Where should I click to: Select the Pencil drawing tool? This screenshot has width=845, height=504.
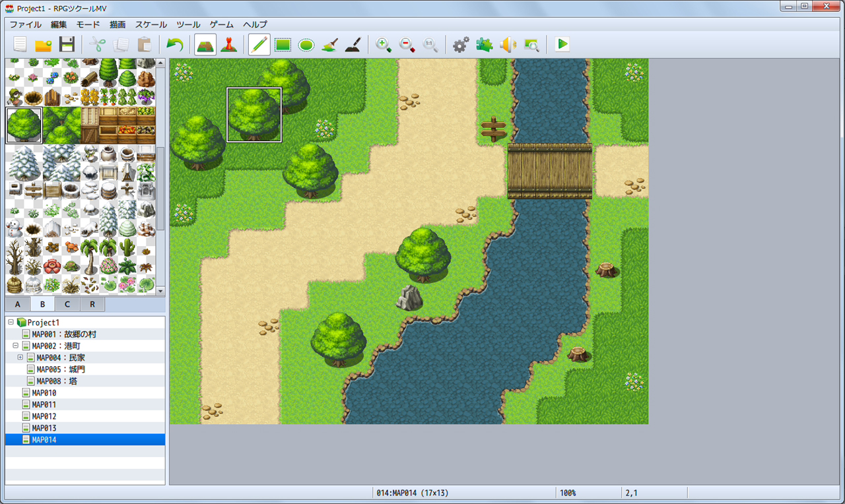click(259, 44)
